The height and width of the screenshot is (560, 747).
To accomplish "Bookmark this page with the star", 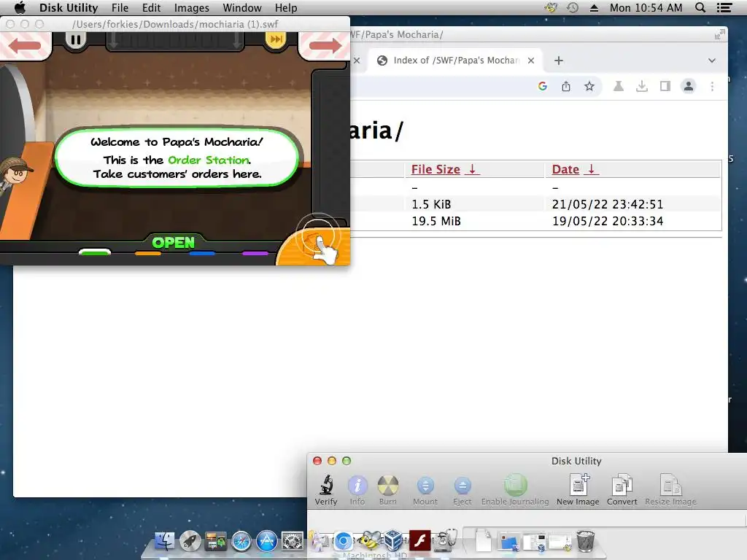I will point(589,86).
